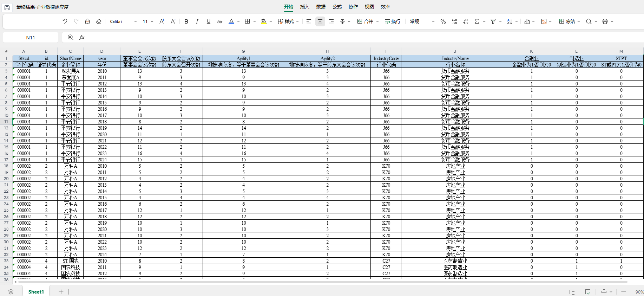The width and height of the screenshot is (644, 296).
Task: Expand the borders dropdown arrow
Action: tap(255, 21)
